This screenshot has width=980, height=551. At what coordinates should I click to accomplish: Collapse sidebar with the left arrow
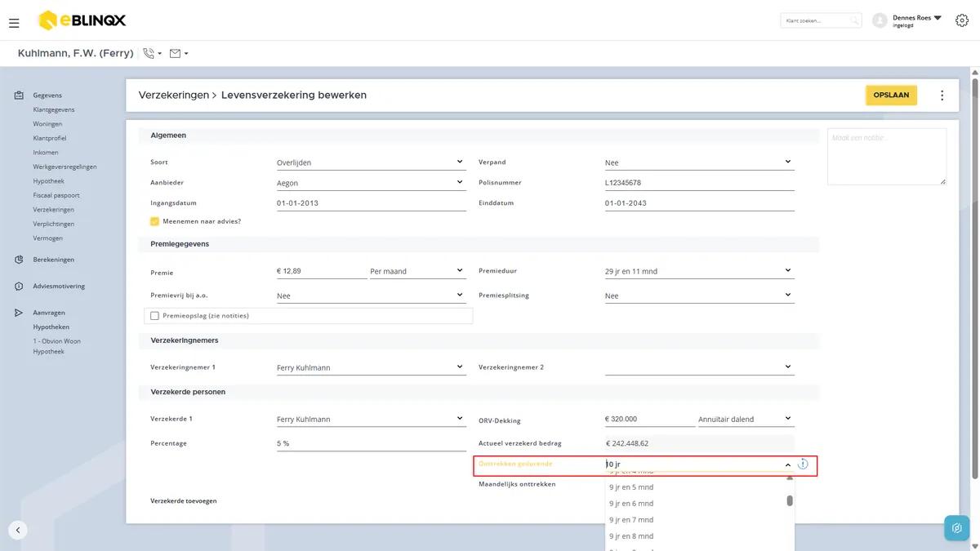pos(18,530)
